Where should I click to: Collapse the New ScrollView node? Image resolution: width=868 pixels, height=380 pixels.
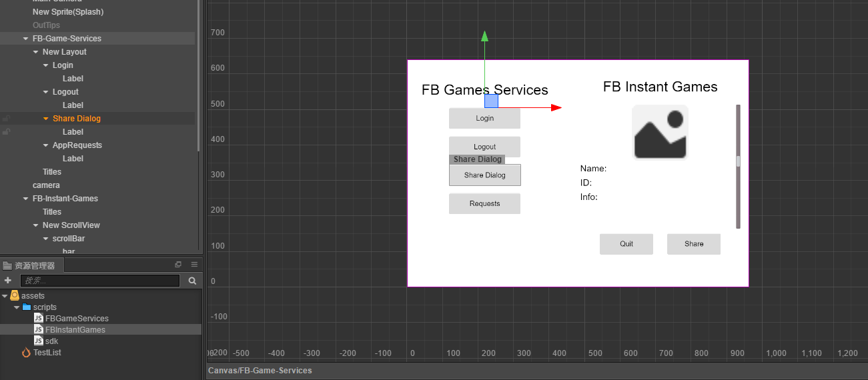coord(35,225)
